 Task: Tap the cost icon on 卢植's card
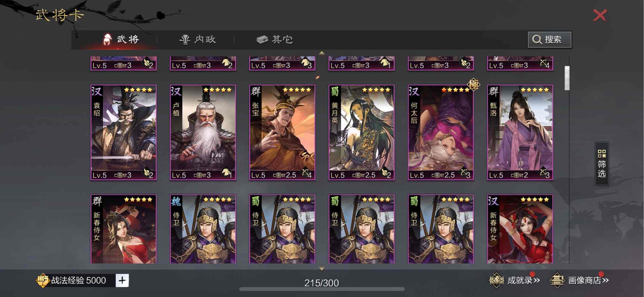coord(200,175)
